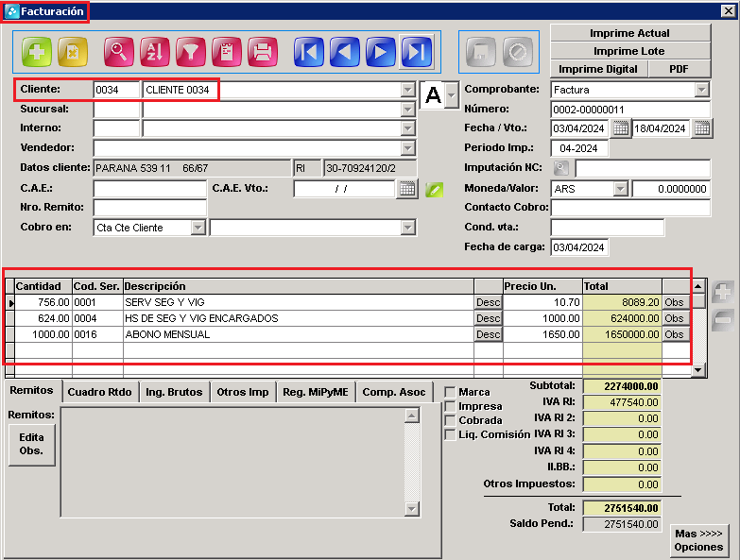
Task: Click the Periodo Imp. field 04-2024
Action: click(579, 148)
